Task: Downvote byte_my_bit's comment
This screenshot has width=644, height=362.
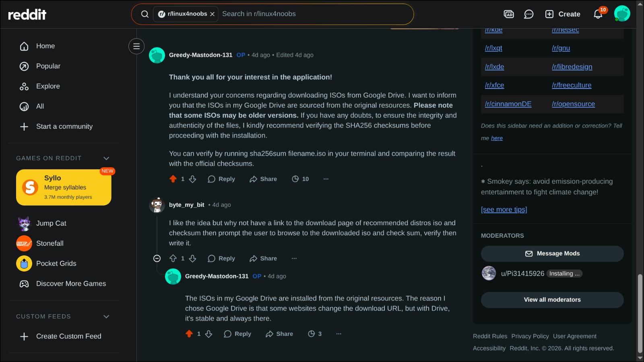Action: coord(193,259)
